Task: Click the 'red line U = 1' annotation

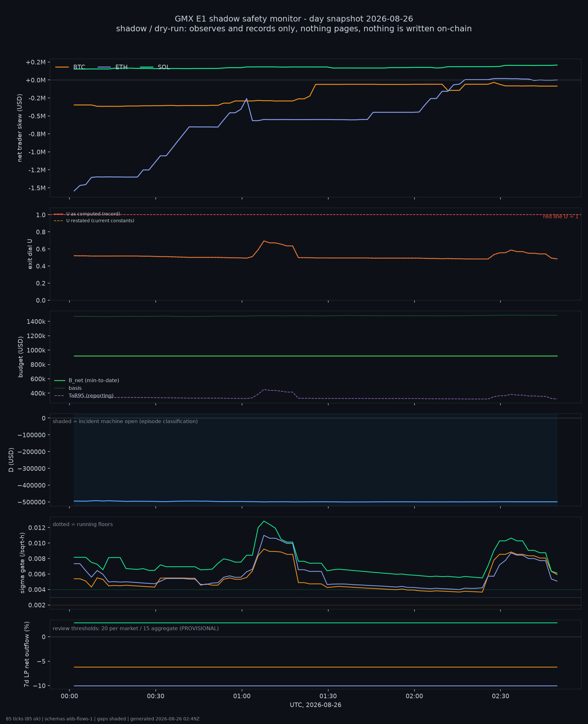Action: coord(561,217)
